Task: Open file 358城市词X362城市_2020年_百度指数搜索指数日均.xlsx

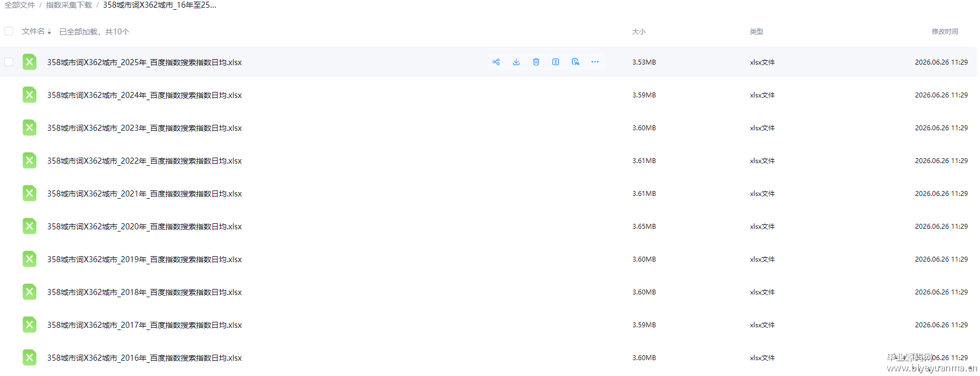Action: pyautogui.click(x=145, y=227)
